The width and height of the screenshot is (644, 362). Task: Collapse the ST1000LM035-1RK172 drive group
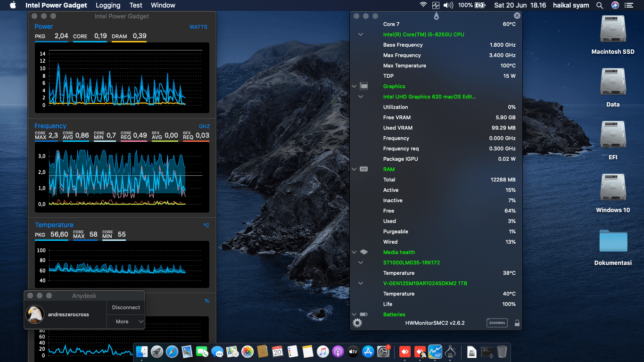pos(361,263)
